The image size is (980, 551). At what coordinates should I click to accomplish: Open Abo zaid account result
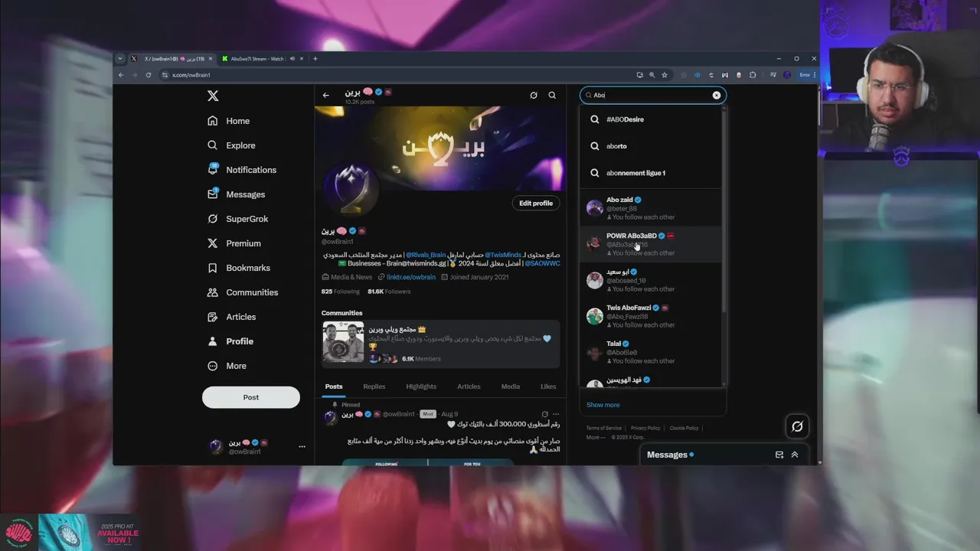tap(650, 208)
